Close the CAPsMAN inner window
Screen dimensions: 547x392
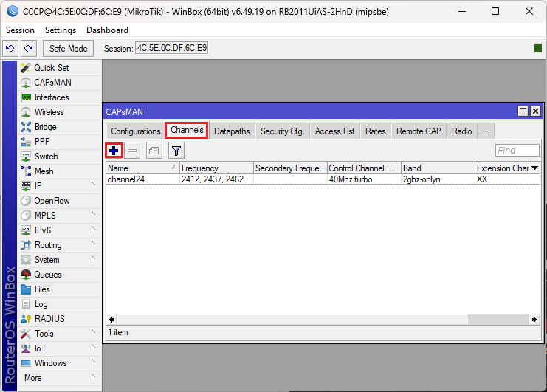pyautogui.click(x=535, y=111)
